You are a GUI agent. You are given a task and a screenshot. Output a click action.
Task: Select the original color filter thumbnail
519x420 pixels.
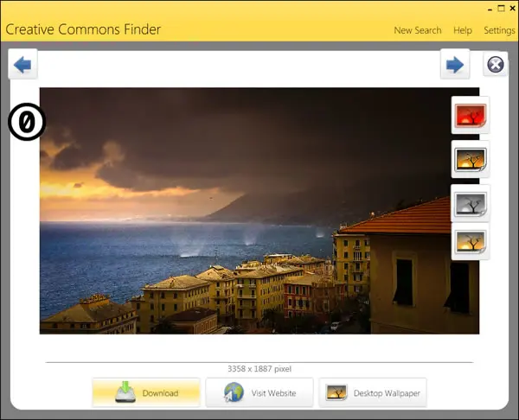[470, 160]
